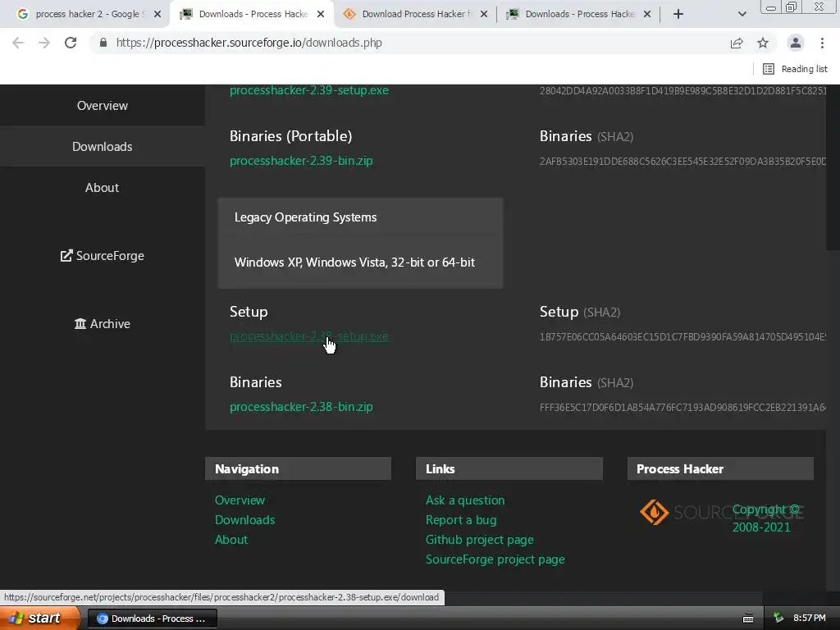Open Overview in sidebar
840x630 pixels.
[x=103, y=106]
